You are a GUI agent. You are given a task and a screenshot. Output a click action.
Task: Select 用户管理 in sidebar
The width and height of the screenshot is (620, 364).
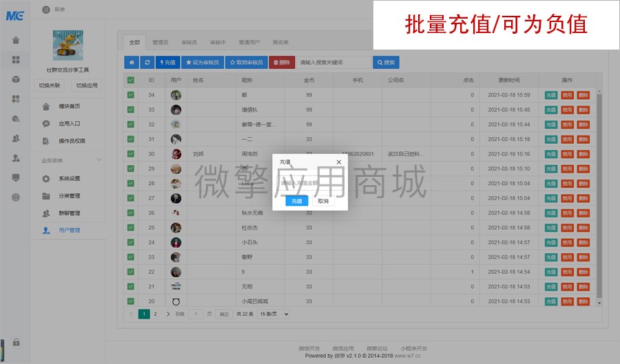pos(68,230)
